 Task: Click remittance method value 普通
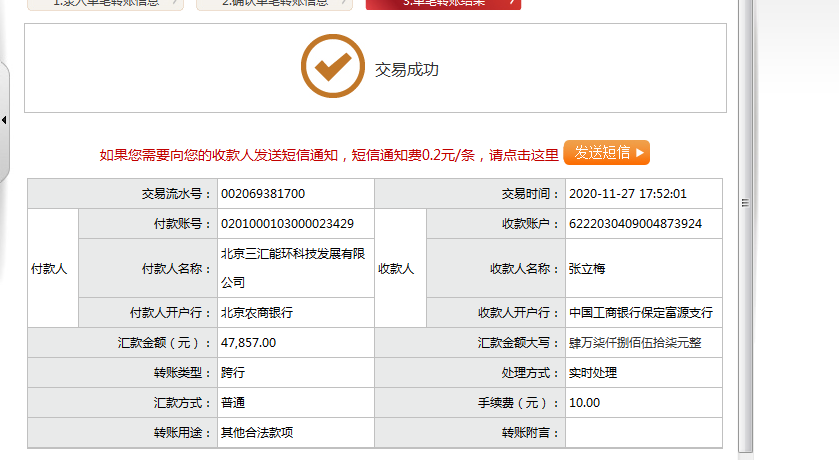(x=233, y=403)
